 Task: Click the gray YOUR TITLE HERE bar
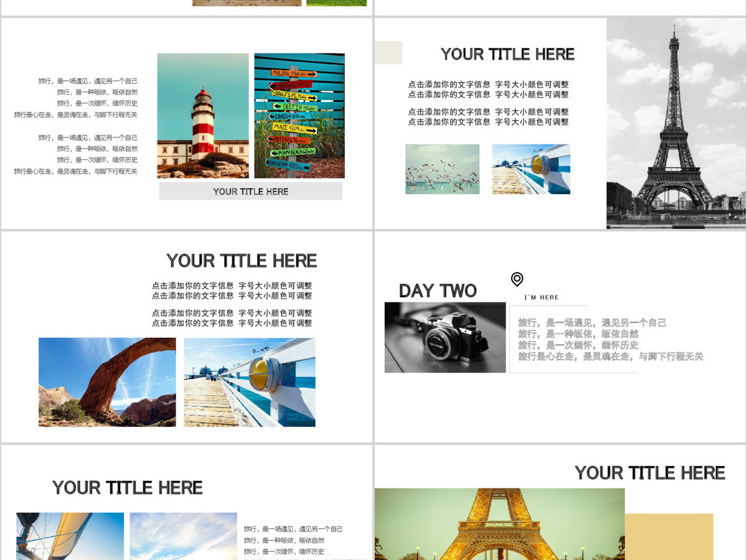point(251,191)
